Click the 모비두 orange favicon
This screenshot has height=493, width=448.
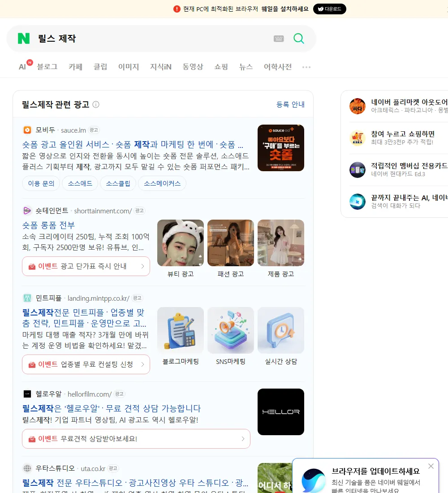coord(27,130)
